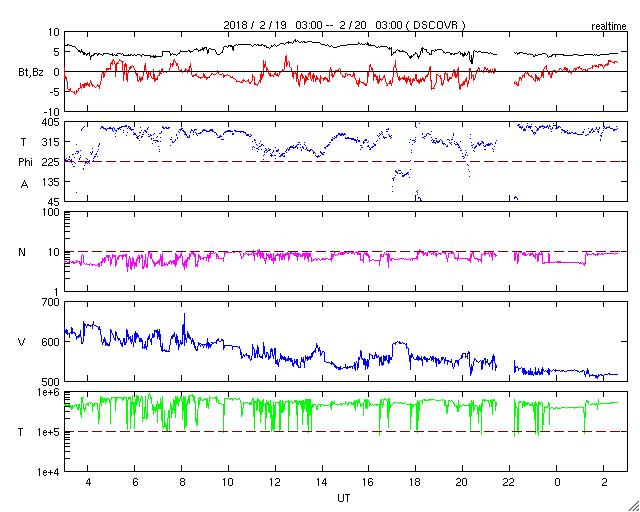This screenshot has width=640, height=512.
Task: Click the "18" hour tick on the UT axis
Action: tap(416, 482)
